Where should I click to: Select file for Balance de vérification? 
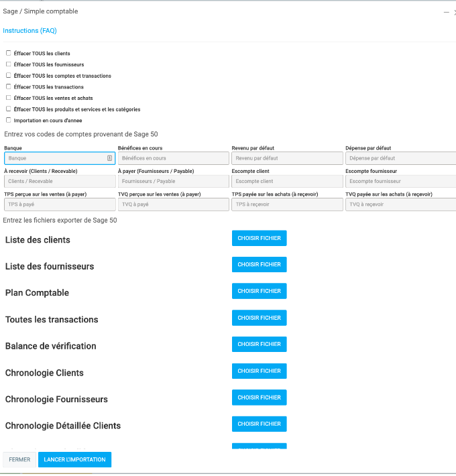point(259,344)
